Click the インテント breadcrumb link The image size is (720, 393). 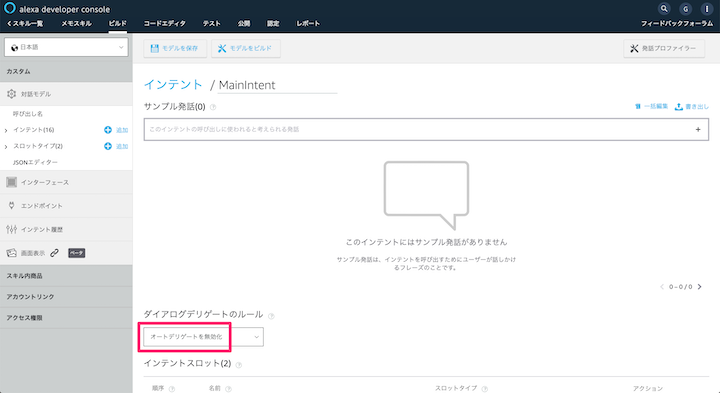point(173,85)
